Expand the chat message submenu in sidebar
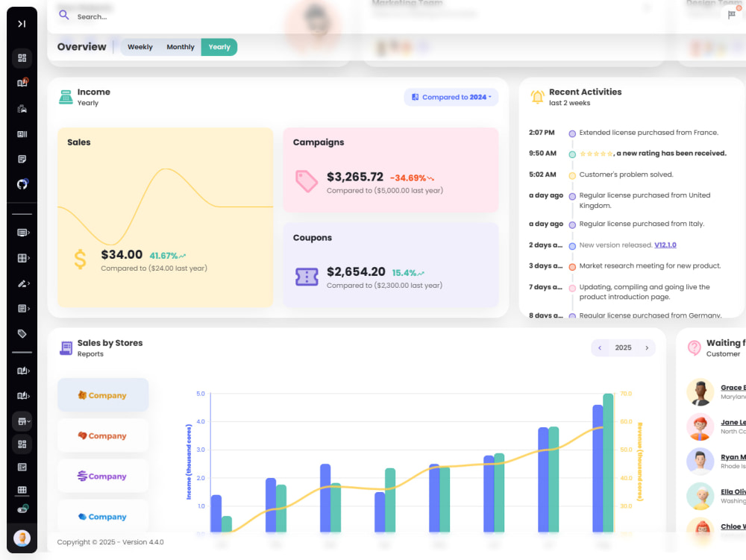The width and height of the screenshot is (746, 560). point(23,233)
